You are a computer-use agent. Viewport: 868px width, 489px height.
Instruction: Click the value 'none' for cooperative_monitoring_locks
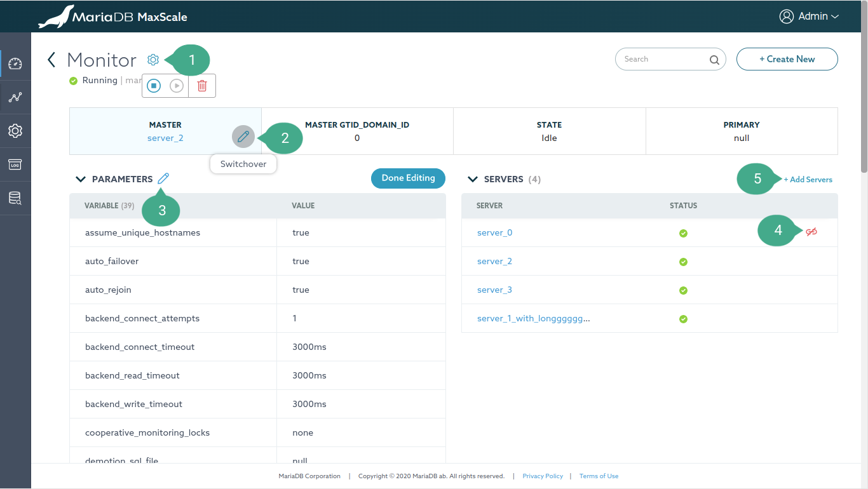point(302,432)
